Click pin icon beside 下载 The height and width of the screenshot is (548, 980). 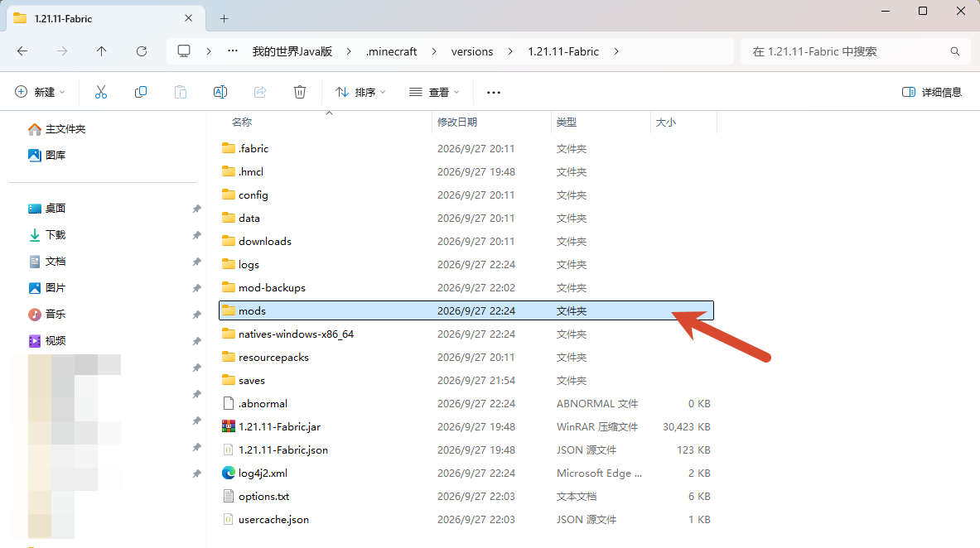tap(196, 235)
